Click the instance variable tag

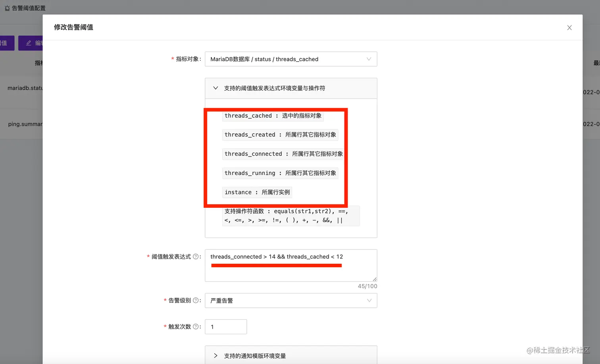tap(257, 192)
